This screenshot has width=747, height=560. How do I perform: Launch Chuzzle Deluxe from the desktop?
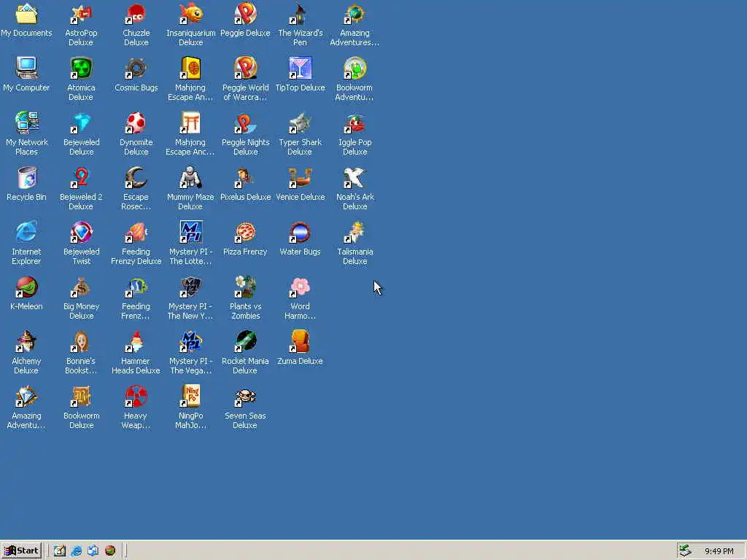[x=136, y=15]
